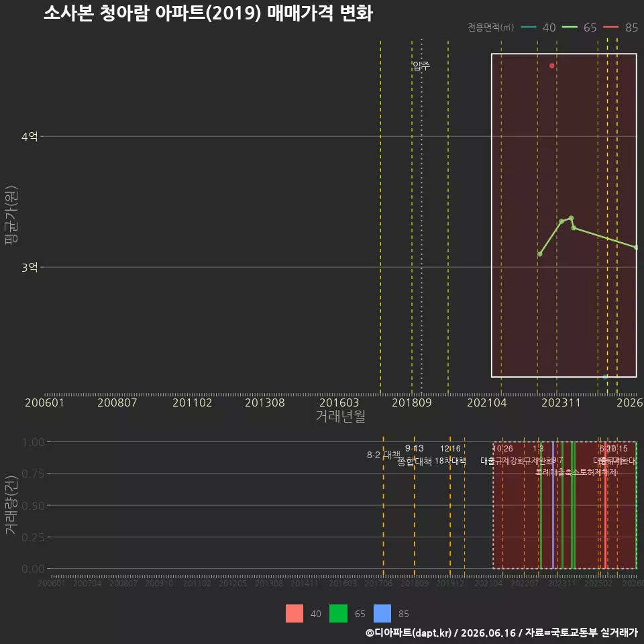Click the chart title '소사본 청아람 아파트(2019) 매매가격 변화'

pyautogui.click(x=208, y=13)
